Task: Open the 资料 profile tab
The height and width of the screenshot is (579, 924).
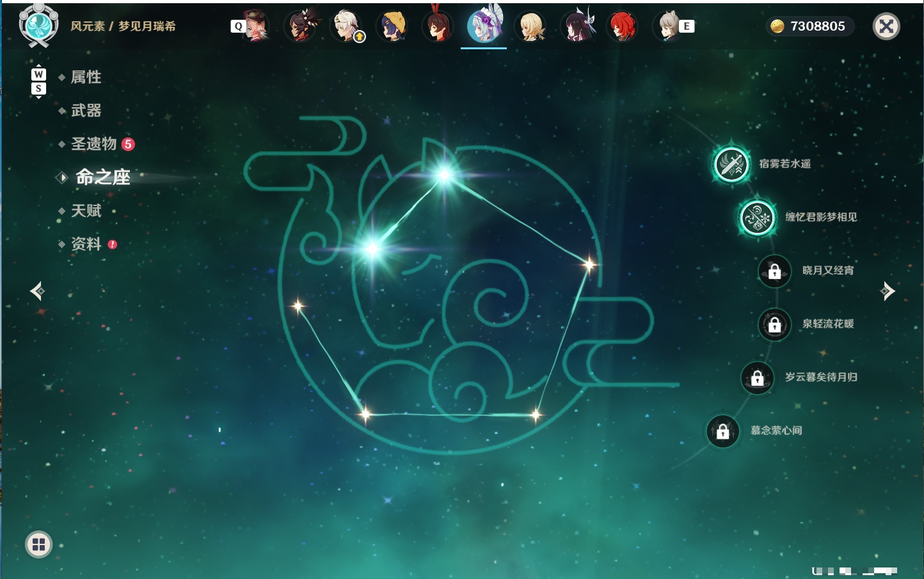Action: coord(87,244)
